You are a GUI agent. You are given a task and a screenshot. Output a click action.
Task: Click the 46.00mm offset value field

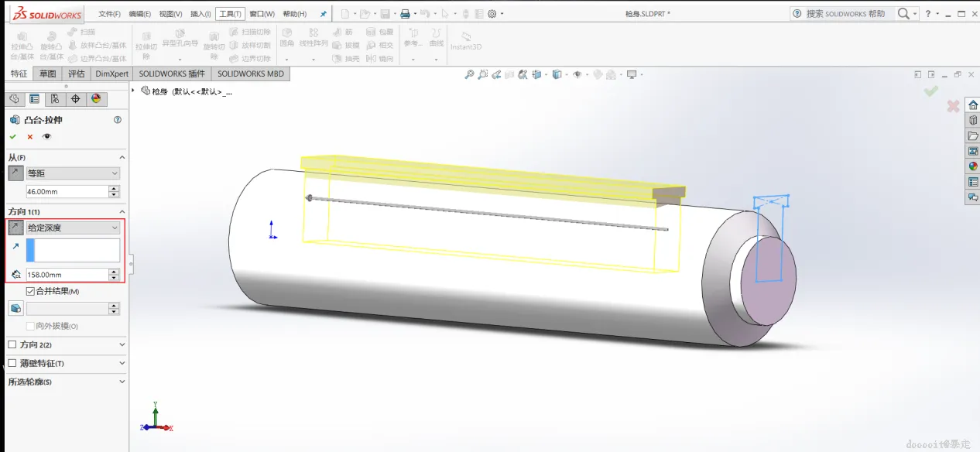click(x=67, y=191)
